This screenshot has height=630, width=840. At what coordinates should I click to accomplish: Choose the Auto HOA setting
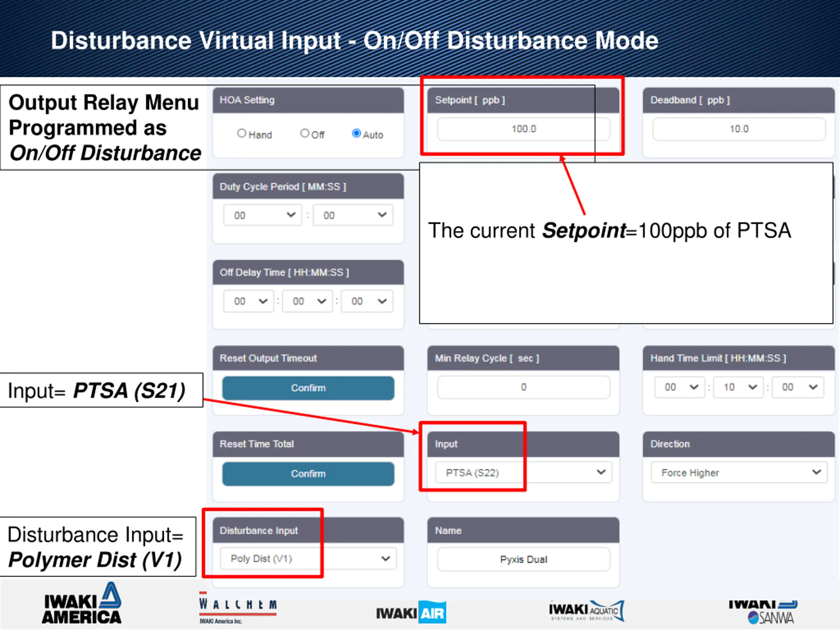click(356, 134)
